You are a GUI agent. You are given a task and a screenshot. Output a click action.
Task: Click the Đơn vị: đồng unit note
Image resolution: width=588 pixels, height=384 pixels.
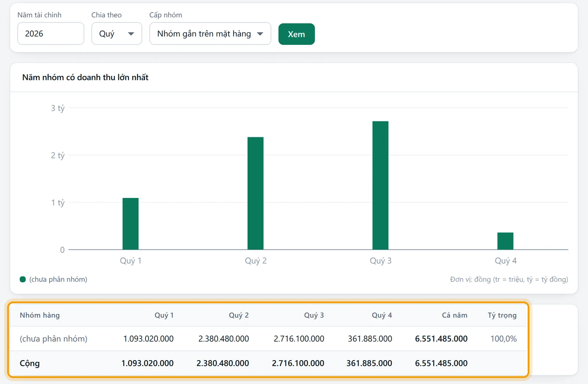(509, 279)
